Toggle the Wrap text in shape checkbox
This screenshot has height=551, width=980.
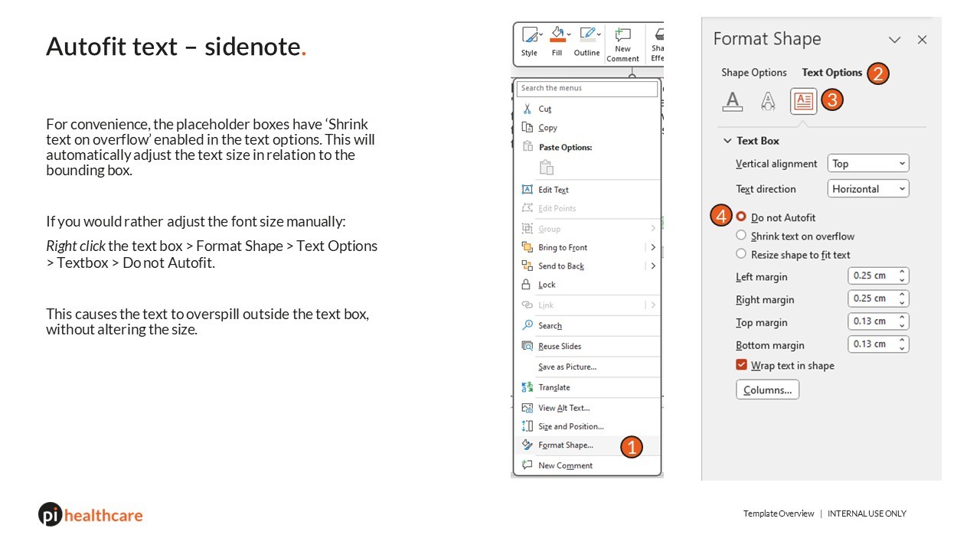pyautogui.click(x=741, y=365)
